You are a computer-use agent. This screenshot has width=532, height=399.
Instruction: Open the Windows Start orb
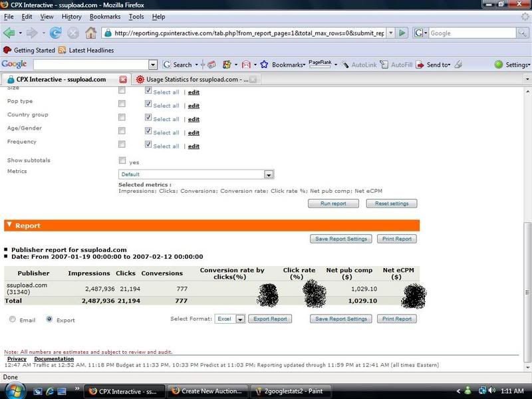point(12,390)
